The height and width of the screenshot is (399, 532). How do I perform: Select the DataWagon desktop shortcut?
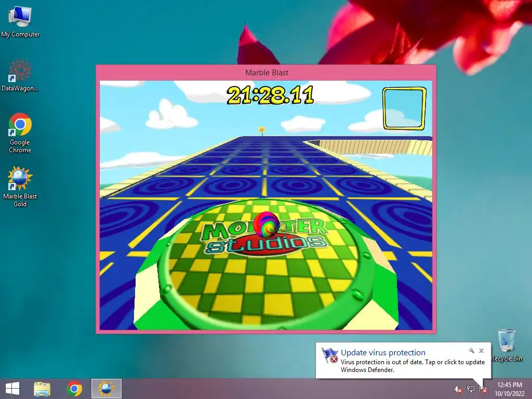pos(20,75)
